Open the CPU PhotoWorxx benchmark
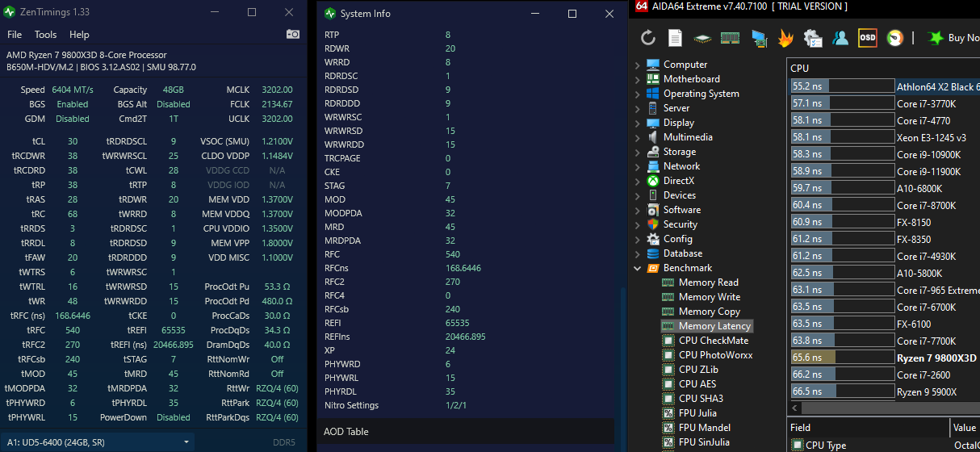Image resolution: width=980 pixels, height=452 pixels. 716,355
